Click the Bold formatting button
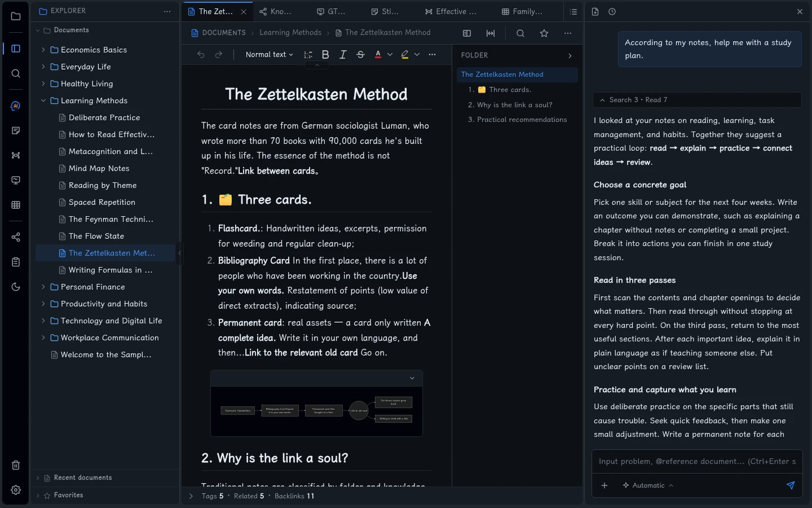The image size is (812, 508). click(x=325, y=55)
